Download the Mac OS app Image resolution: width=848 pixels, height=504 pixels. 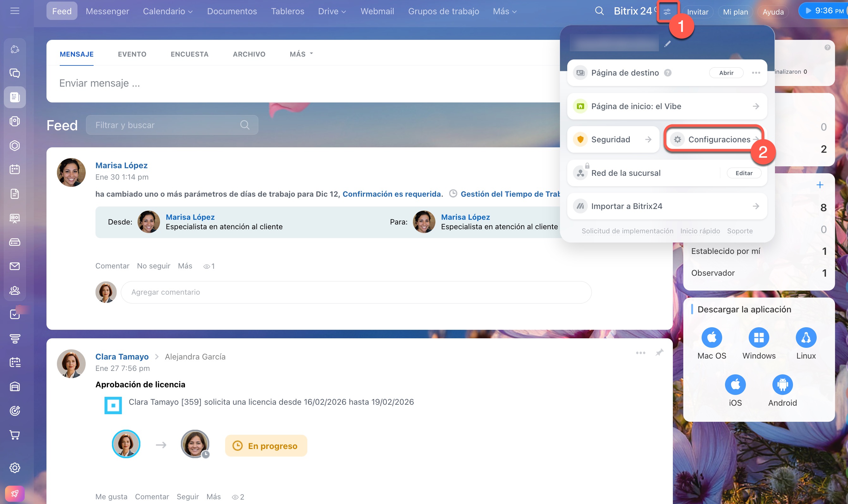711,338
